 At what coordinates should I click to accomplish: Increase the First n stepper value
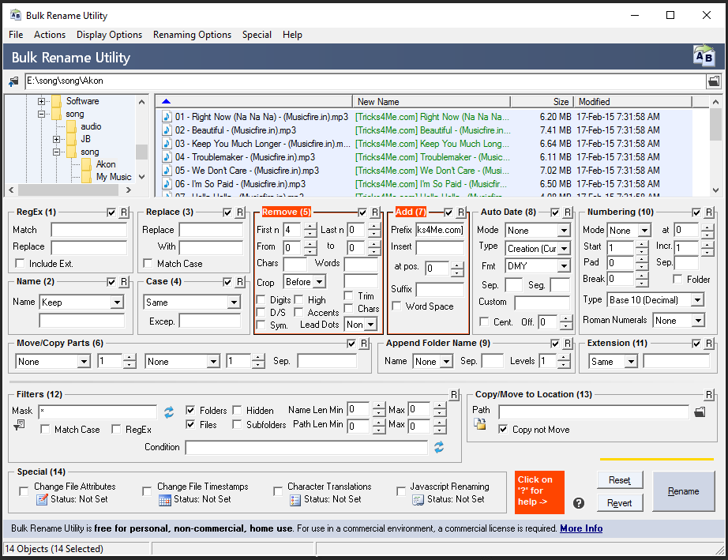click(x=310, y=227)
